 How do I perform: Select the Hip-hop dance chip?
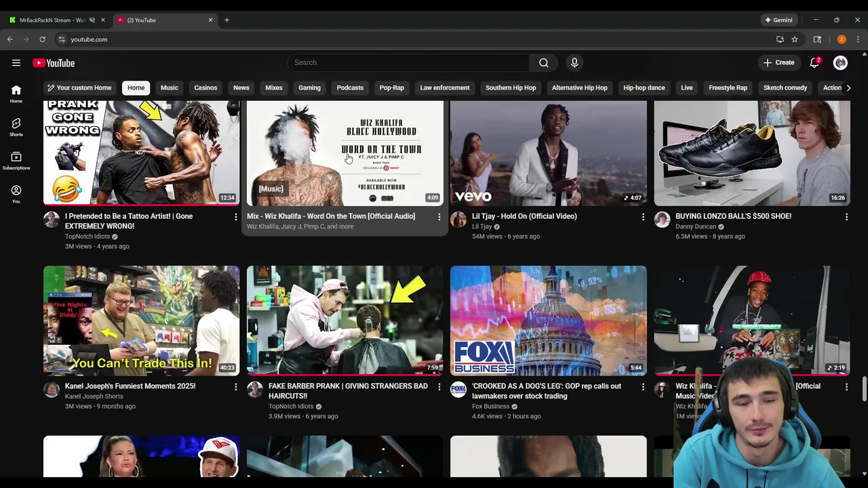tap(644, 87)
